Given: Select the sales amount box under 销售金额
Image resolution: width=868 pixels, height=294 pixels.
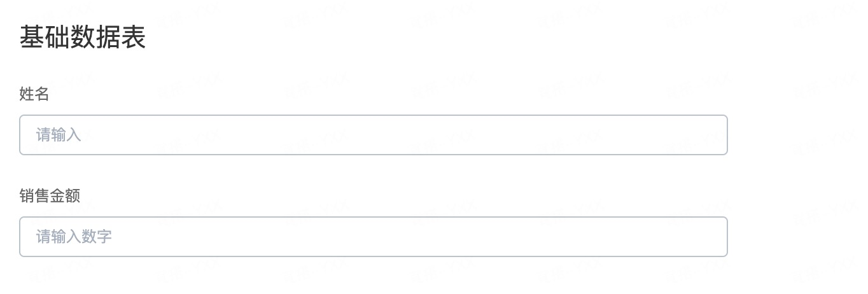Looking at the screenshot, I should click(374, 237).
